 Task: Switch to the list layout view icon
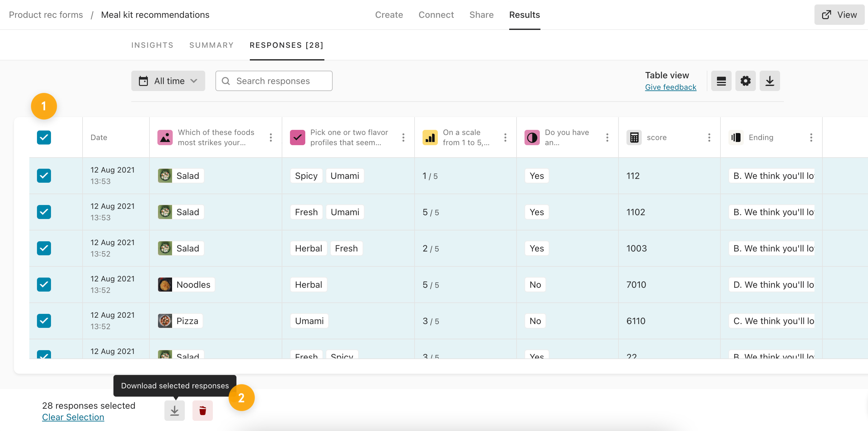coord(721,81)
